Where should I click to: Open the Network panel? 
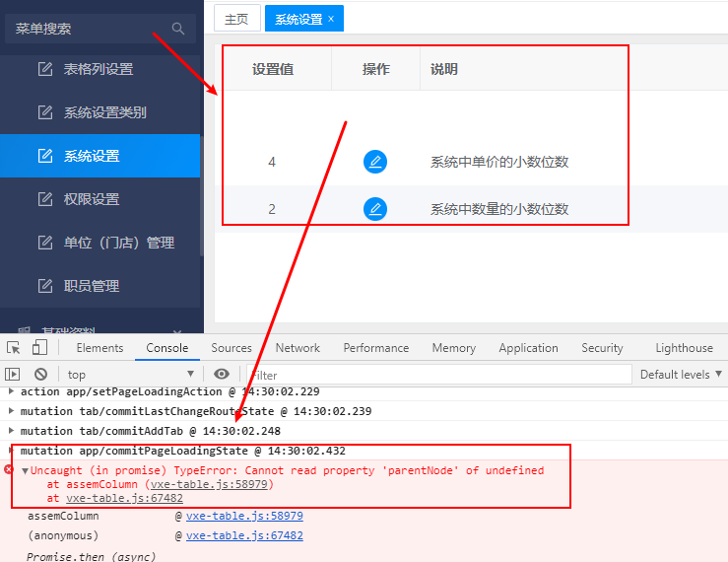[298, 348]
